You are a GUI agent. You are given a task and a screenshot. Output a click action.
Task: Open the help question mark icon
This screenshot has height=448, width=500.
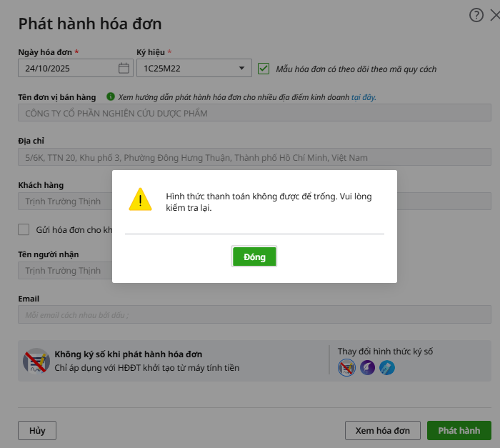476,16
